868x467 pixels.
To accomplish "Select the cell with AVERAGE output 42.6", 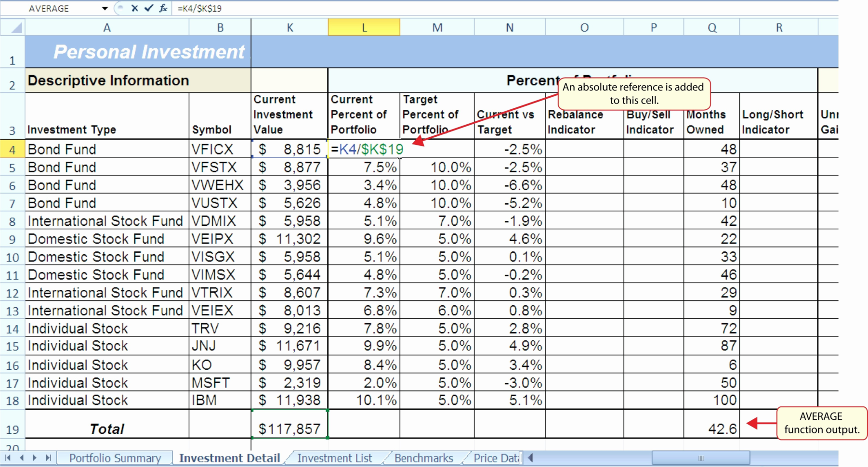I will pyautogui.click(x=711, y=428).
